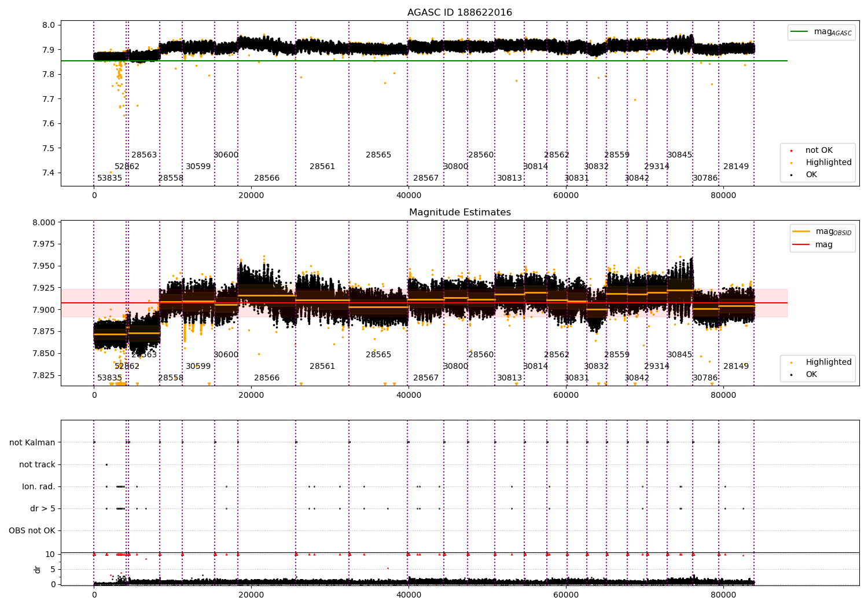Click OBSID label 30600 in the AGASC plot
Screen dimensions: 868x608
[x=226, y=155]
